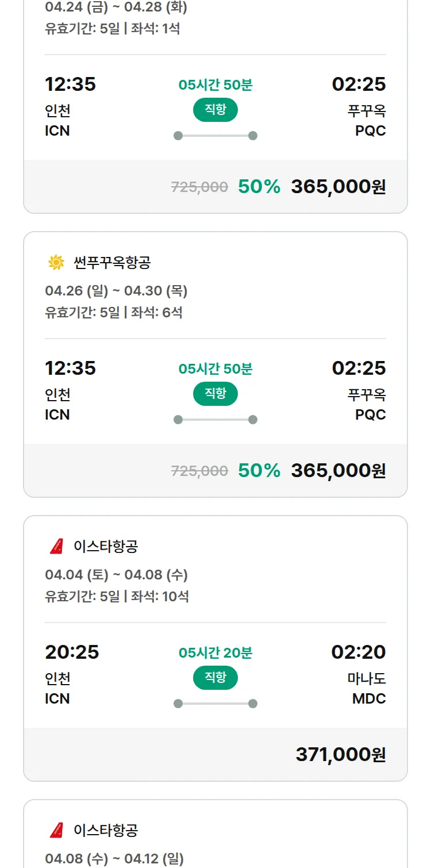
Task: Click the 04.26 (일) ~ 04.30 (목) date range
Action: click(x=116, y=291)
